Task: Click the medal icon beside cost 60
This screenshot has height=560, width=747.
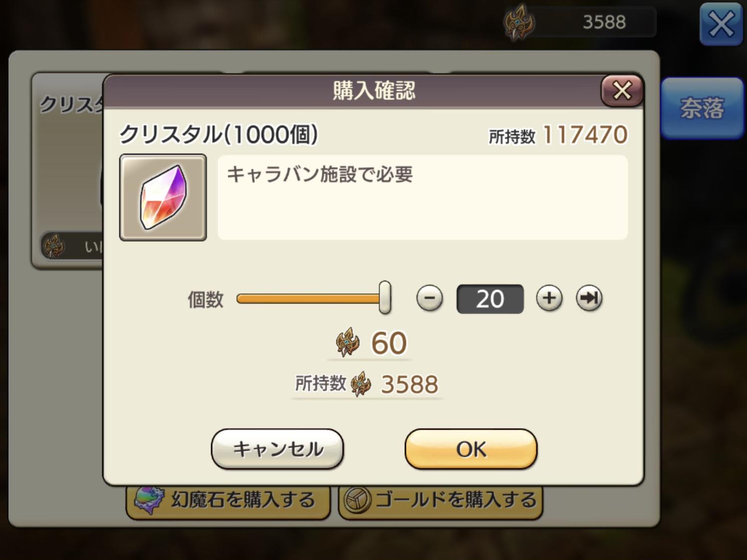Action: pyautogui.click(x=348, y=342)
